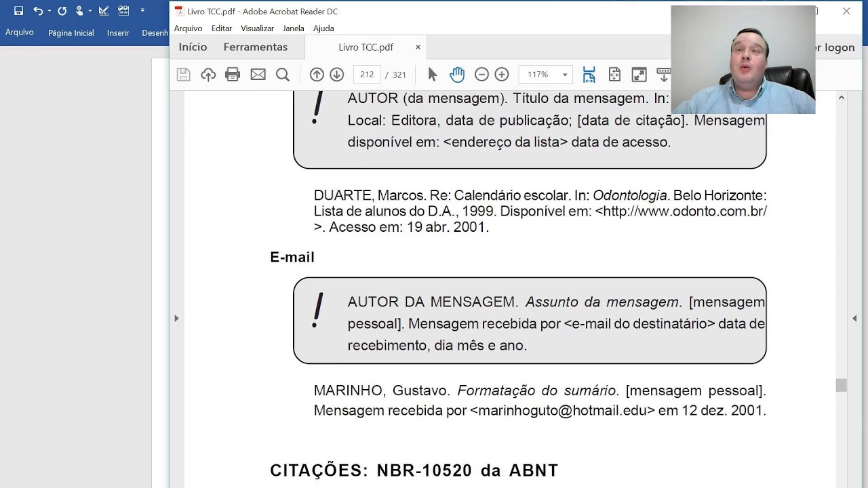Image resolution: width=868 pixels, height=488 pixels.
Task: Open Acrobat's Ajuda menu
Action: click(x=323, y=28)
